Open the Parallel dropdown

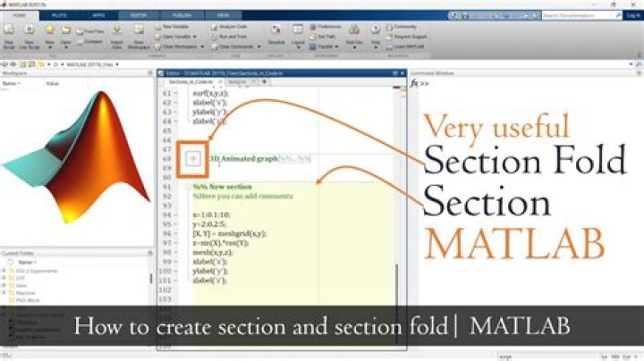click(x=337, y=46)
